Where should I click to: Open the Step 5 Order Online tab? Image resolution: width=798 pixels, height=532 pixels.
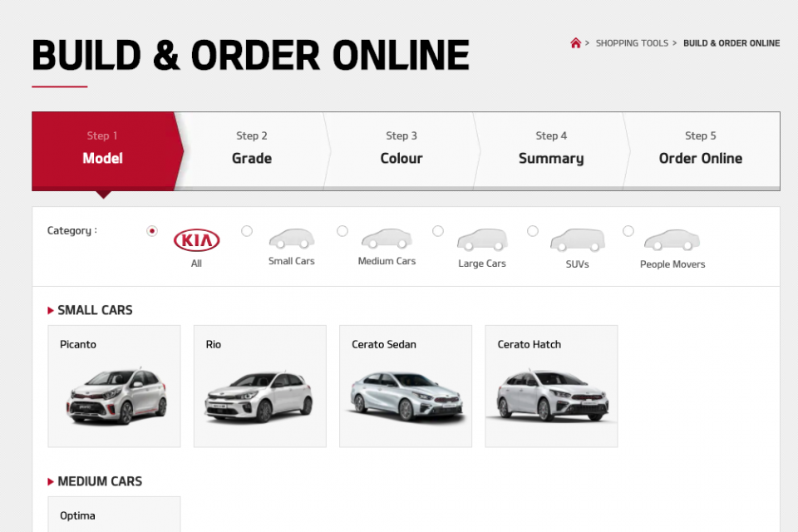coord(701,150)
